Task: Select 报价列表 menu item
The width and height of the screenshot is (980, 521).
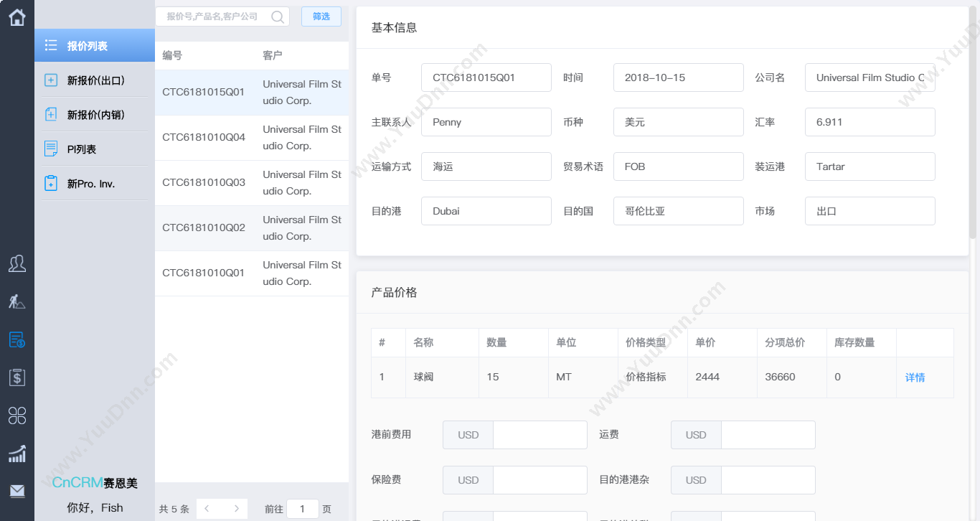Action: (95, 46)
